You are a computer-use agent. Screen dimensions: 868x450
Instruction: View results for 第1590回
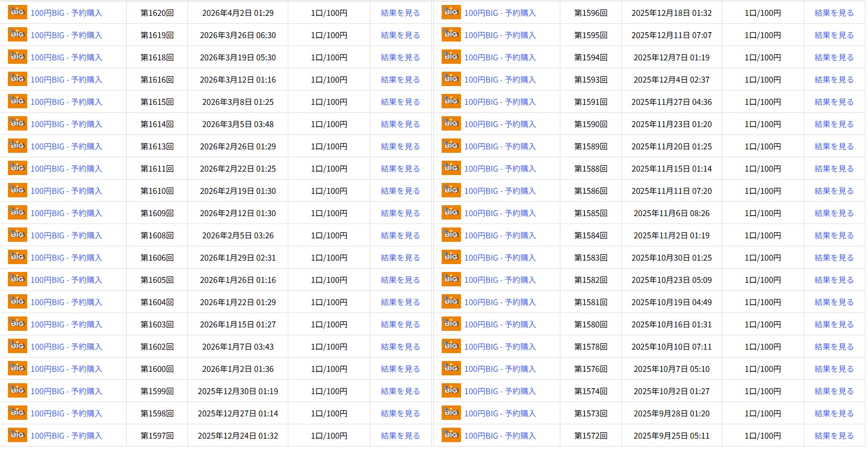tap(834, 124)
